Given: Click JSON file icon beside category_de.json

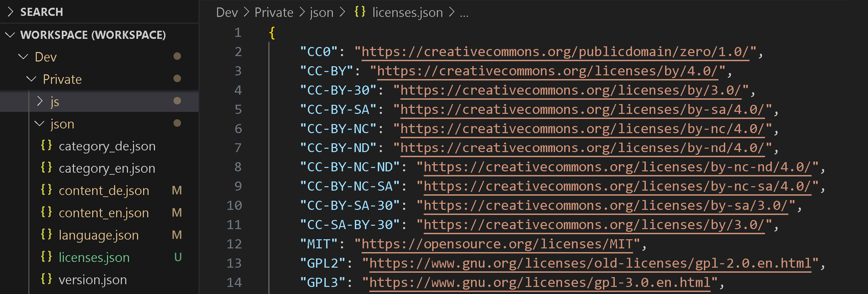Looking at the screenshot, I should (47, 146).
